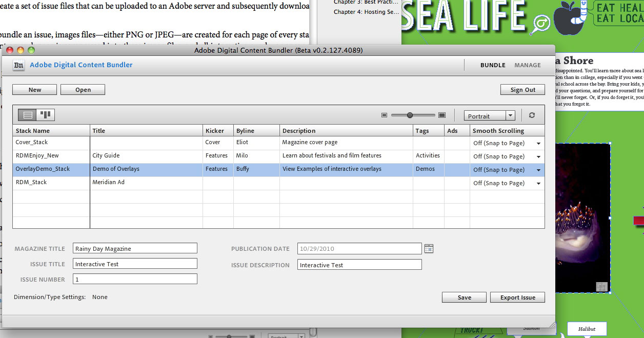Image resolution: width=644 pixels, height=338 pixels.
Task: Open the publication date calendar icon
Action: coord(429,248)
